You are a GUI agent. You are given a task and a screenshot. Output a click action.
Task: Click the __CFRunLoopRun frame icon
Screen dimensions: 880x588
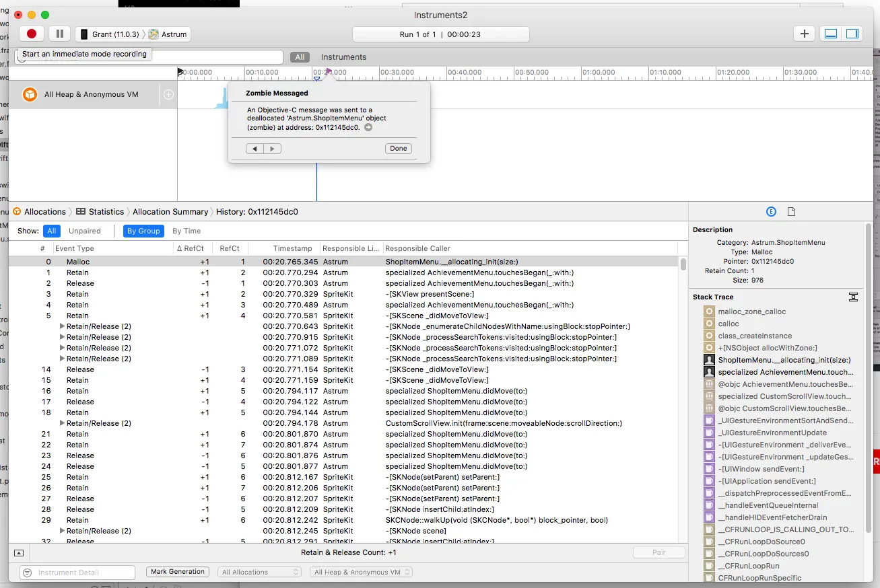pyautogui.click(x=708, y=566)
